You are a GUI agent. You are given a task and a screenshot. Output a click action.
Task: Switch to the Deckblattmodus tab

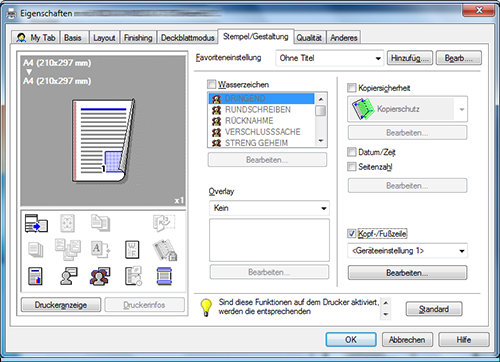pyautogui.click(x=188, y=38)
